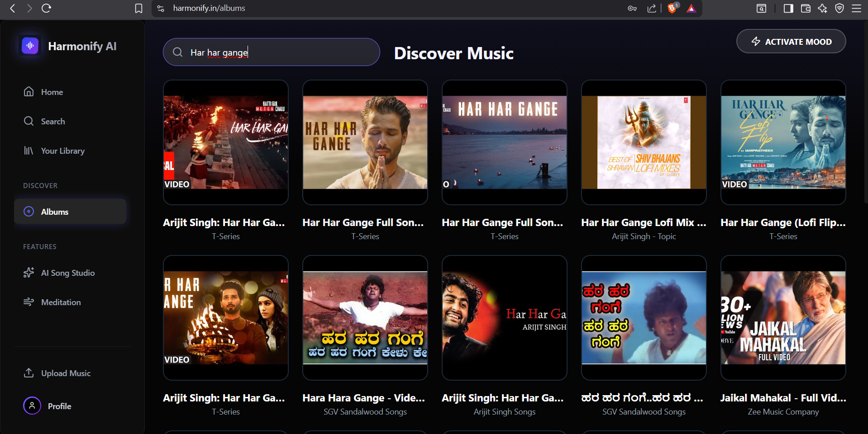
Task: Click the browser forward arrow
Action: point(29,8)
